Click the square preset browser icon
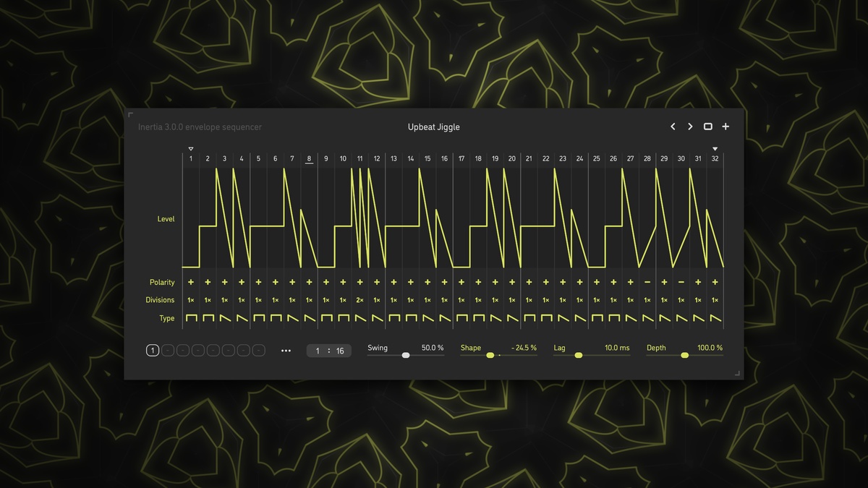 coord(708,127)
